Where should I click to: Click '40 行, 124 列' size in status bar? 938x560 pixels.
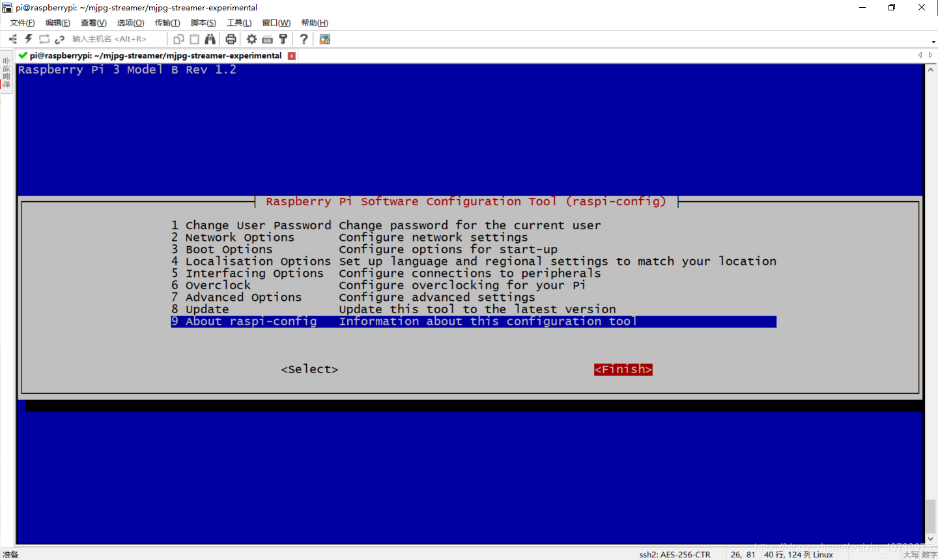(787, 555)
